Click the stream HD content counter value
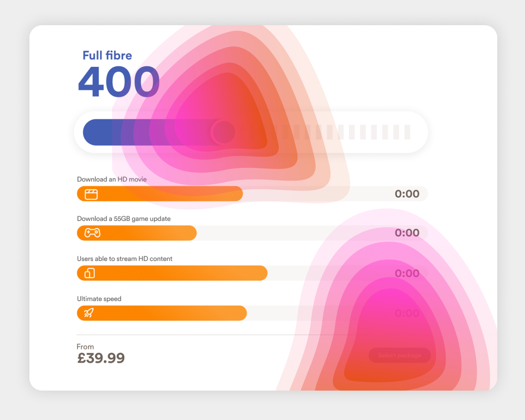 pyautogui.click(x=407, y=273)
